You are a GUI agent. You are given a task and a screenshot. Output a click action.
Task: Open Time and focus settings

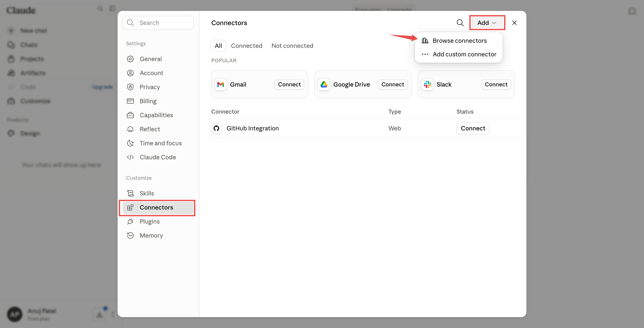158,143
